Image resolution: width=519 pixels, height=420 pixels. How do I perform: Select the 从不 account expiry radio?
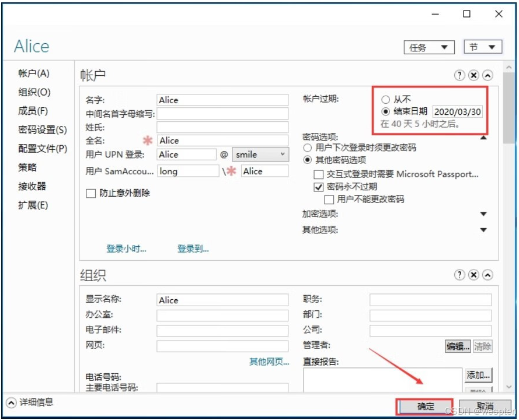[x=386, y=99]
